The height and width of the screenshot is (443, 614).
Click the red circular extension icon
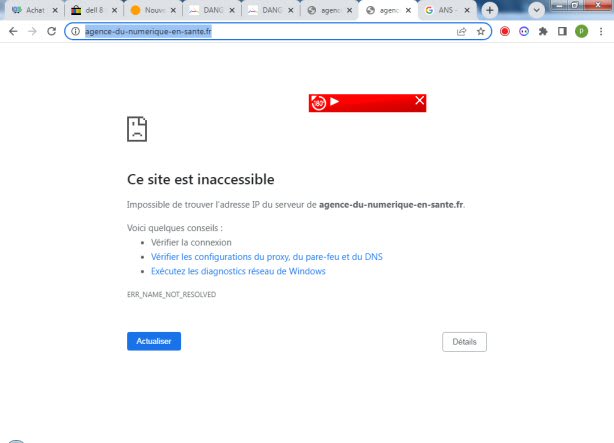tap(505, 31)
